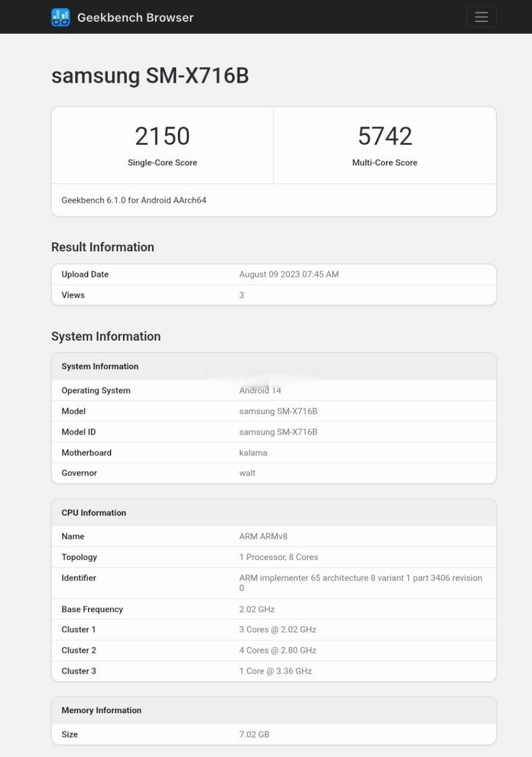Click the Cluster 3 row at 3.36 GHz

tap(273, 671)
